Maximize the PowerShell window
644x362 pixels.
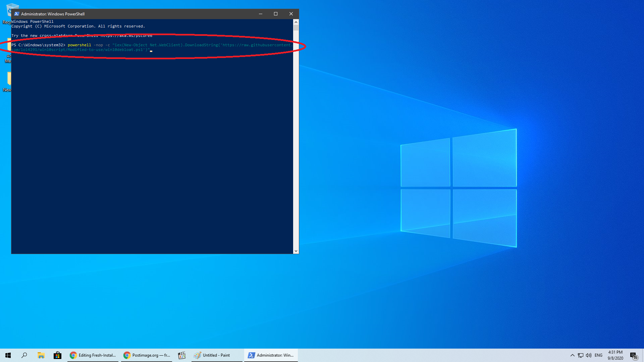276,14
